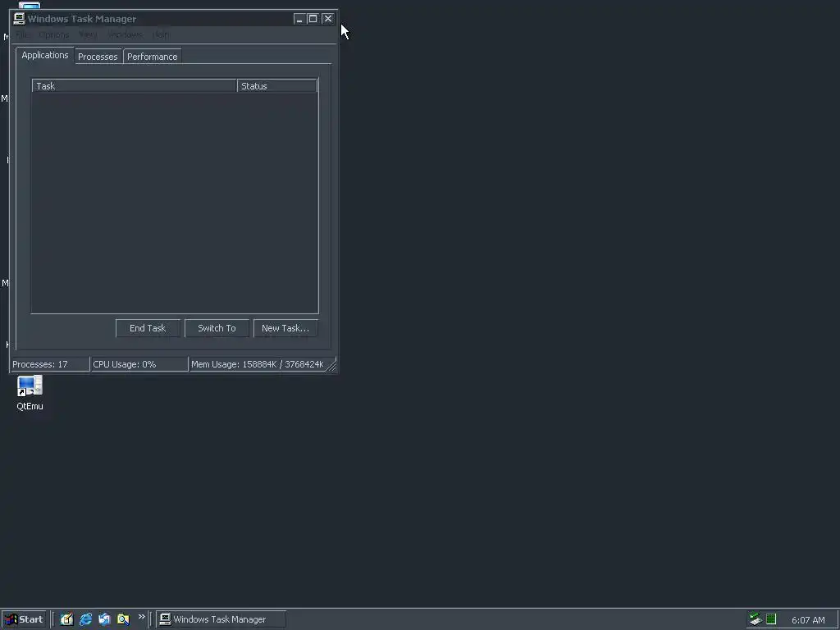
Task: Click the Safely Remove Hardware tray icon
Action: click(x=756, y=619)
